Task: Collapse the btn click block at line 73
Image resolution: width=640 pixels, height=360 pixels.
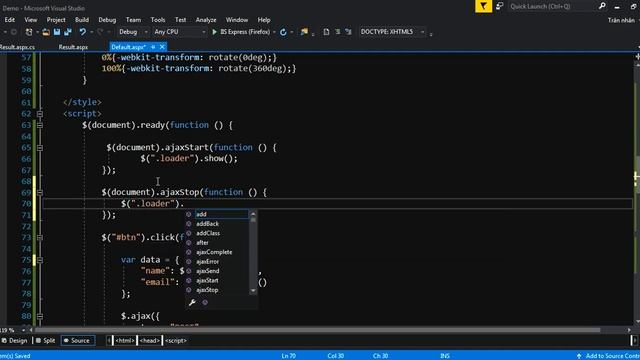Action: (40, 238)
